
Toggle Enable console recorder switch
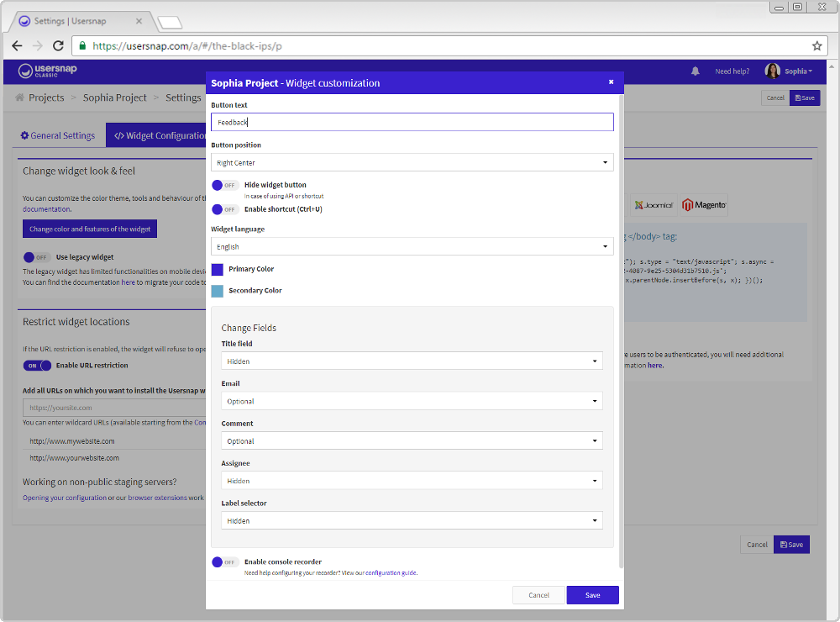click(225, 562)
